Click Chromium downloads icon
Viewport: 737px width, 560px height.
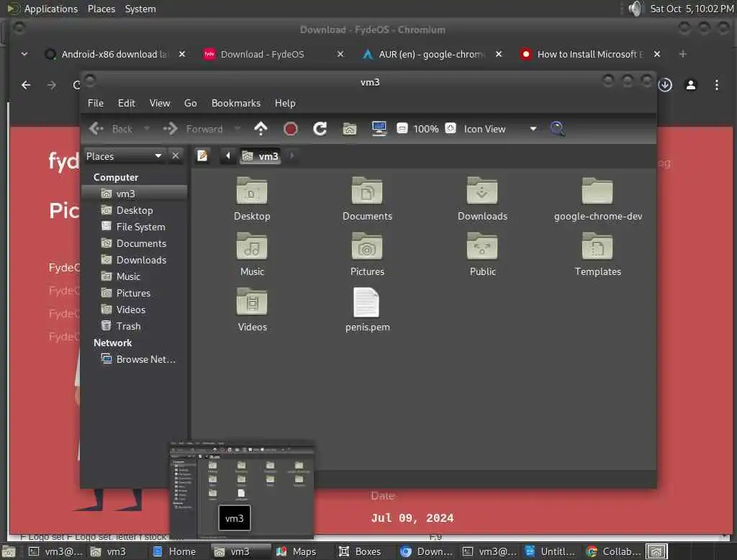(664, 85)
